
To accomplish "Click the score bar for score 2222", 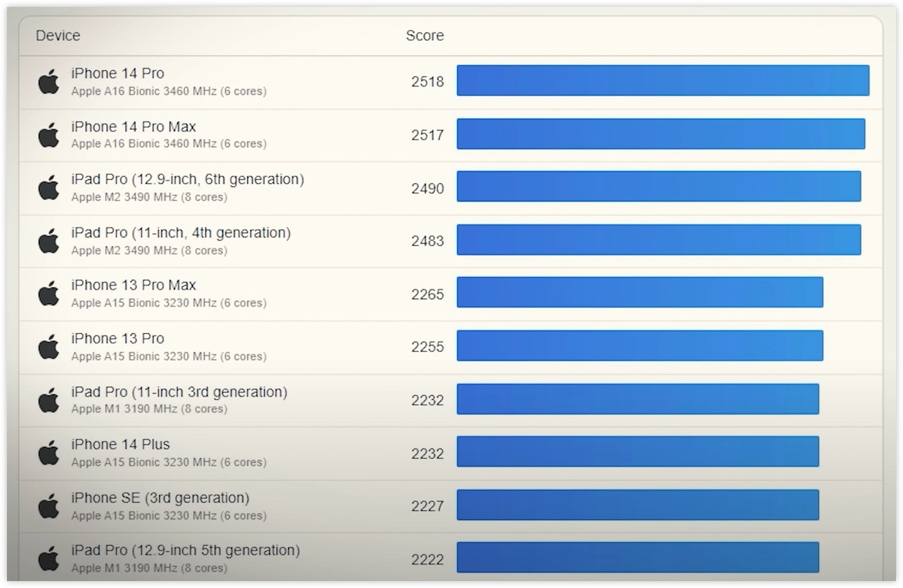I will (x=638, y=557).
